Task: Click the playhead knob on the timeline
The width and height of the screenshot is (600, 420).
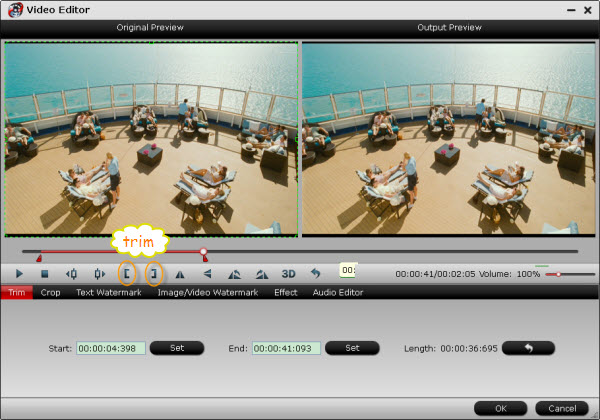Action: [204, 252]
